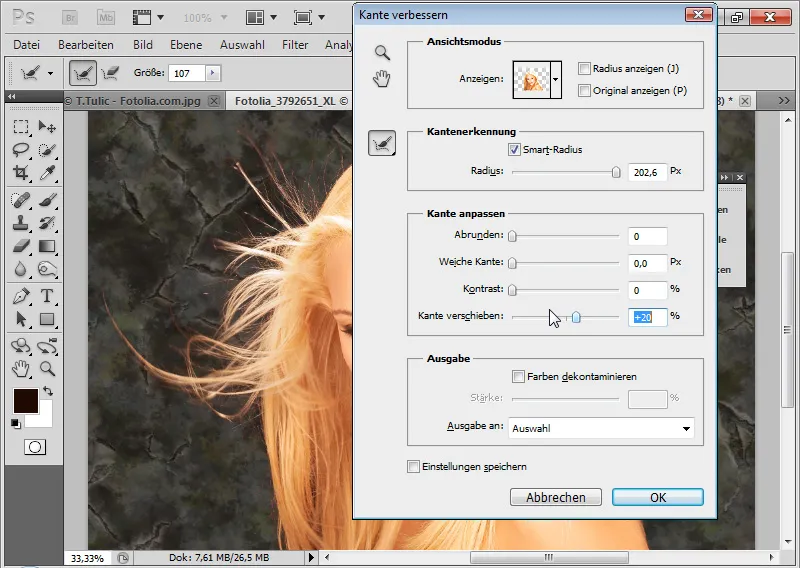Open the Ausgabe an dropdown
Screen dimensions: 800x568
(601, 429)
